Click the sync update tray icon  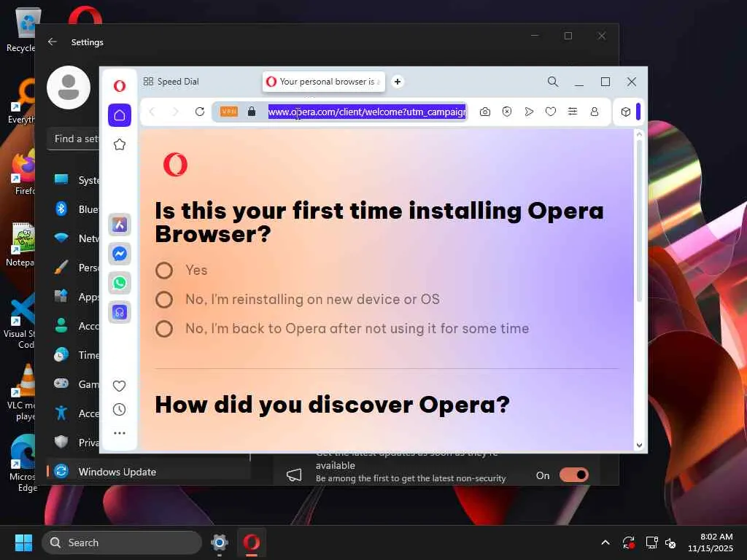pos(629,542)
